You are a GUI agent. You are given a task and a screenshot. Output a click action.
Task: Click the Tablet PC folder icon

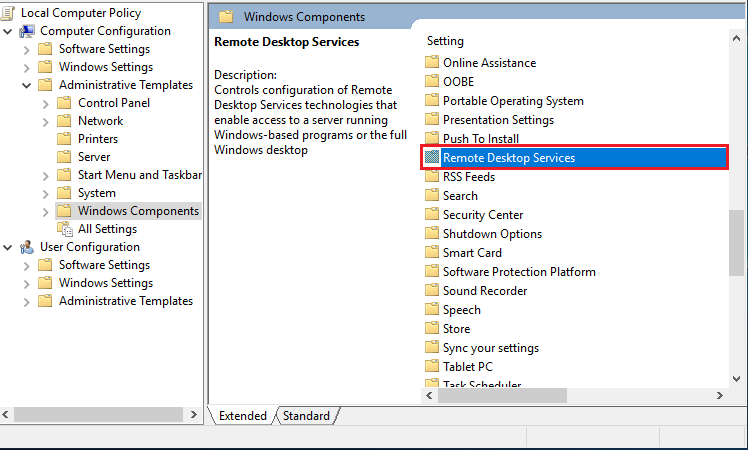coord(432,366)
